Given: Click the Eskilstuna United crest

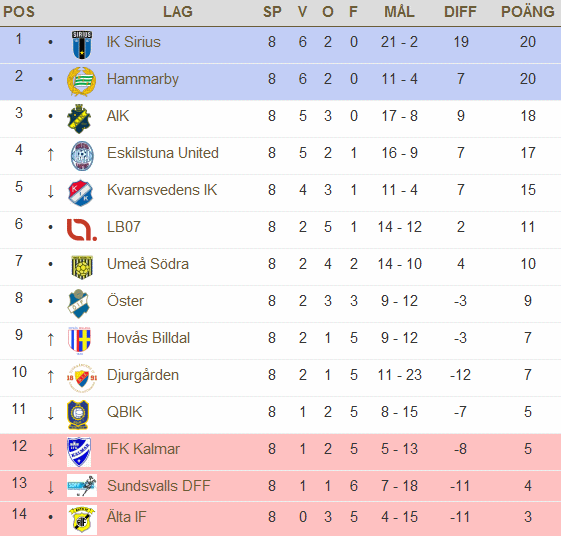Looking at the screenshot, I should (x=82, y=156).
